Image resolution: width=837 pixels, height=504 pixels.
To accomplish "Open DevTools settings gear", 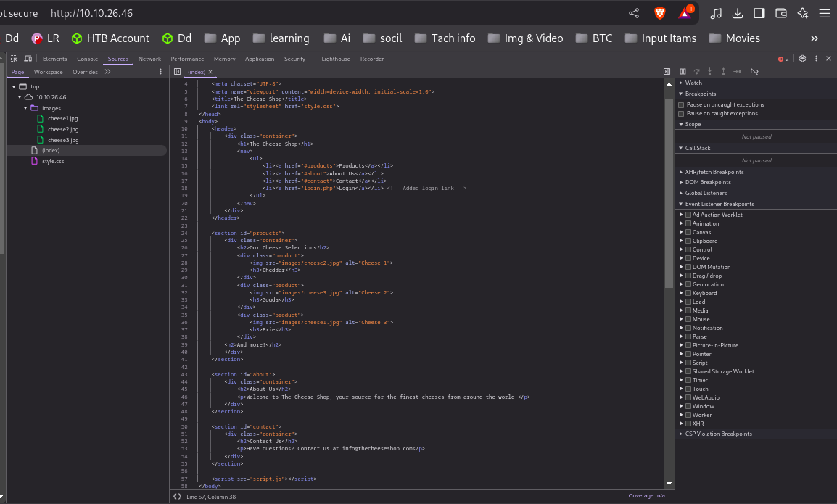I will point(802,59).
